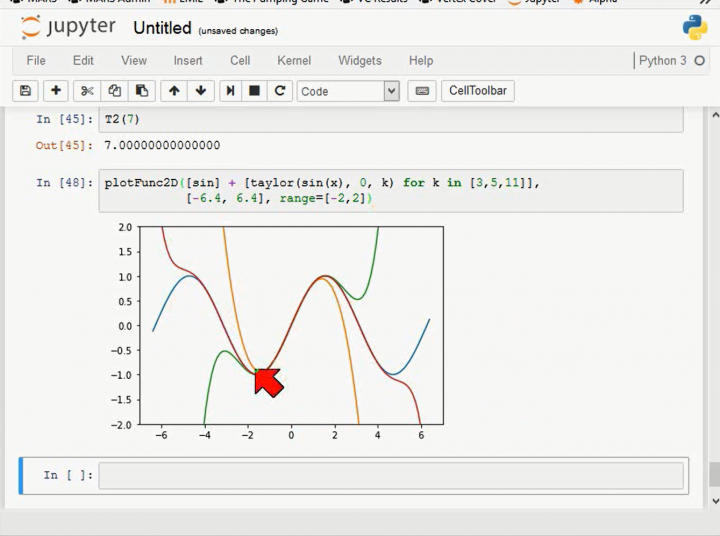Screen dimensions: 720x536
Task: Click the Out[45] prompt label
Action: coord(64,146)
